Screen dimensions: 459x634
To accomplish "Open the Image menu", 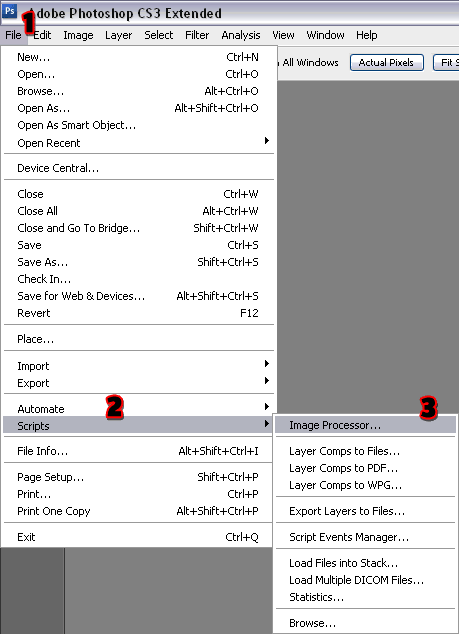I will point(78,35).
